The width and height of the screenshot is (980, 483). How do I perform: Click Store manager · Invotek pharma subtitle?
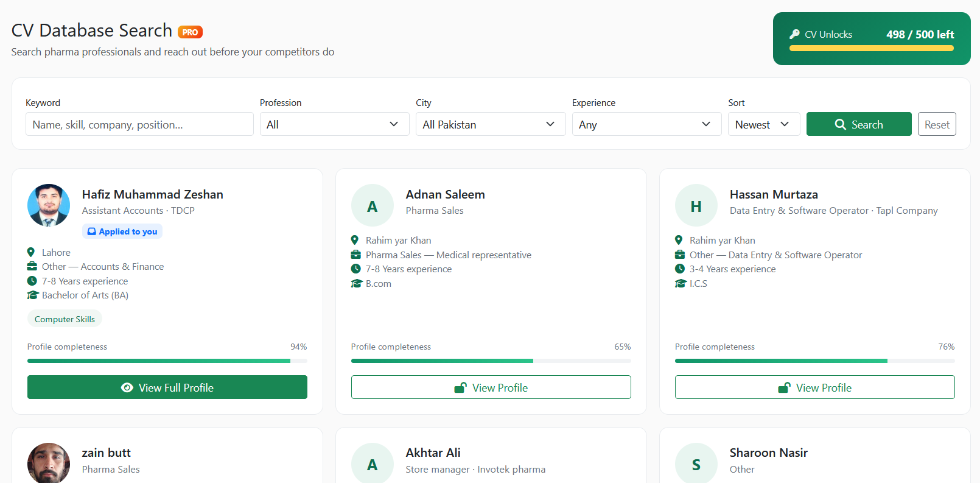(x=475, y=469)
